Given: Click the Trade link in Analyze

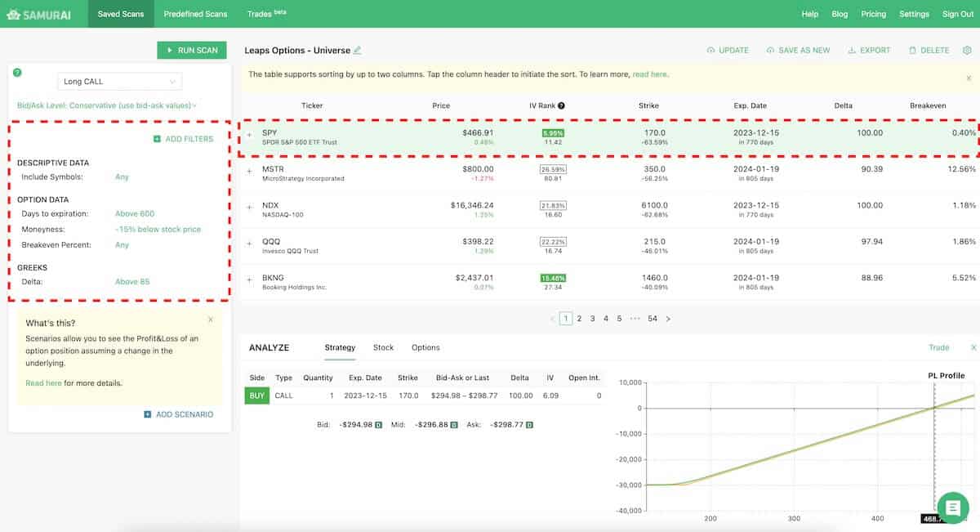Looking at the screenshot, I should tap(939, 347).
